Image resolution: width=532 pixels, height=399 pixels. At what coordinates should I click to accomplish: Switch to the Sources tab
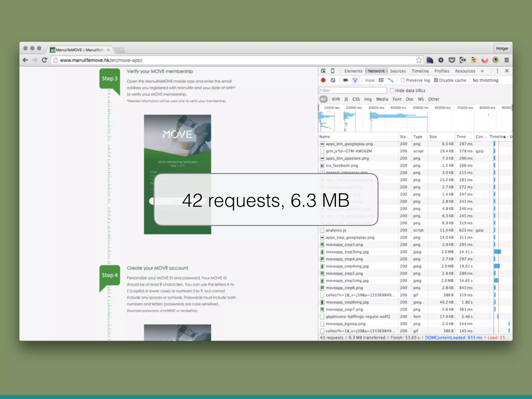click(398, 71)
